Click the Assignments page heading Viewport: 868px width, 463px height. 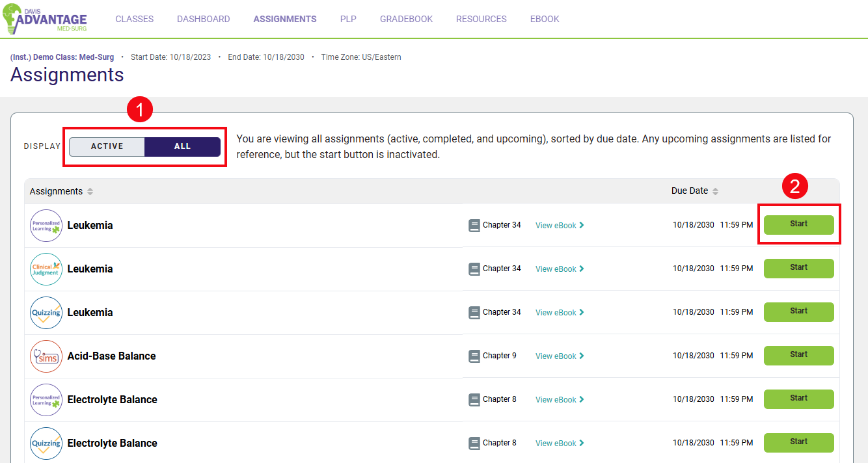coord(67,75)
